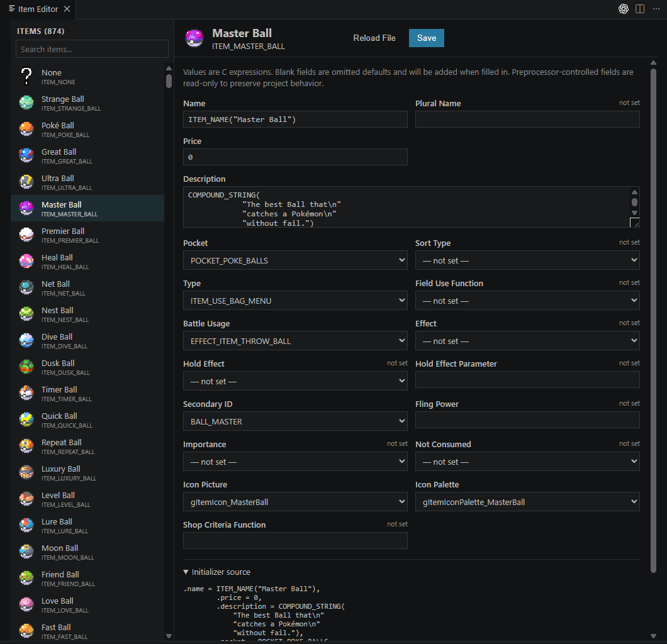Open the Icon Picture dropdown

(x=295, y=502)
